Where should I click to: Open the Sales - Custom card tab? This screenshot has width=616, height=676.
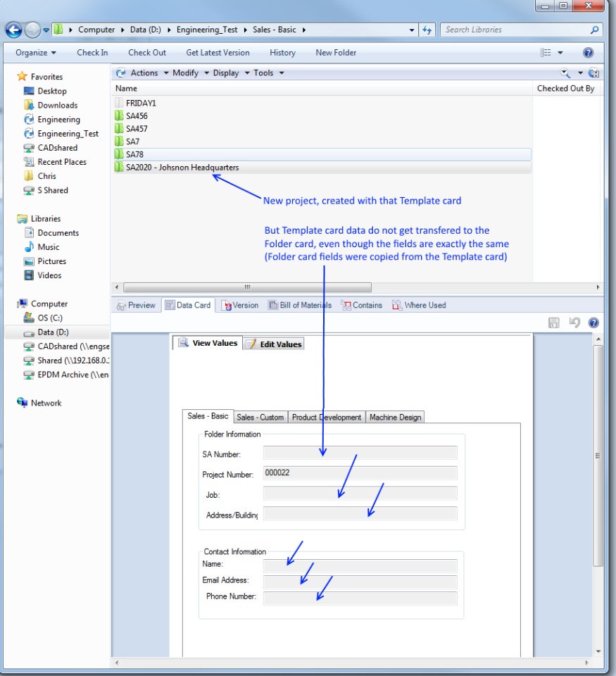[260, 418]
